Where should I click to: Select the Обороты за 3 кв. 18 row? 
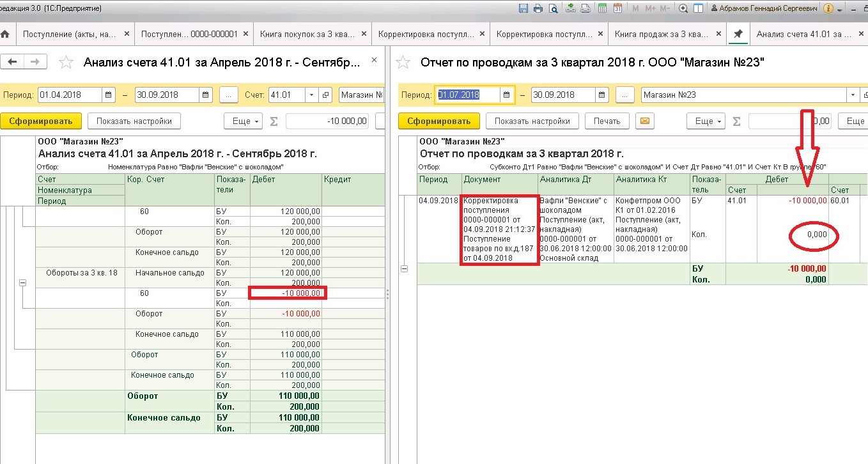coord(81,273)
